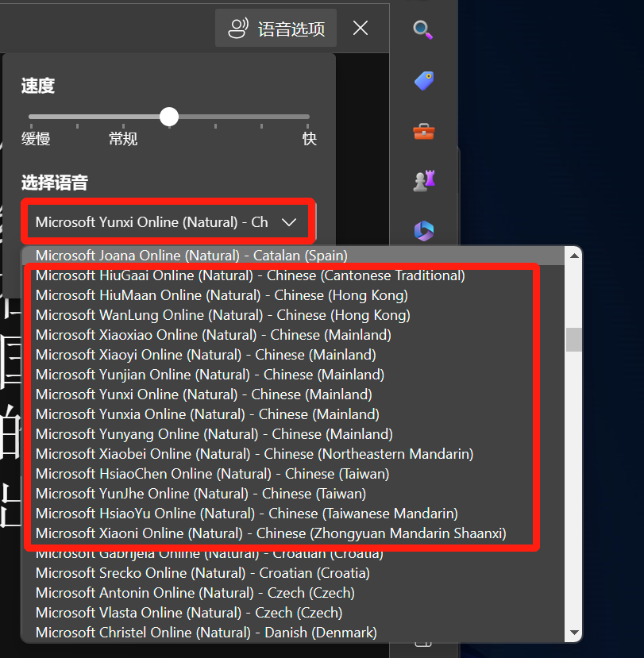Open the Microsoft 365 icon in sidebar
This screenshot has width=644, height=658.
(424, 231)
